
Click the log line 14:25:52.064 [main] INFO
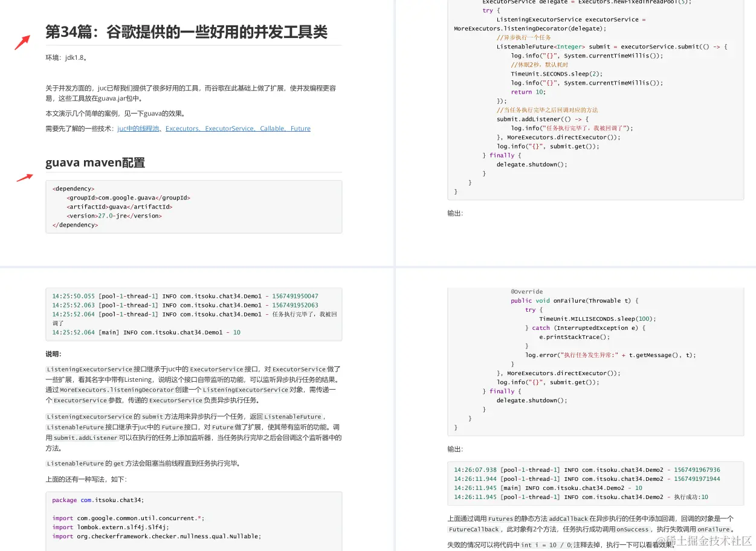(x=146, y=332)
